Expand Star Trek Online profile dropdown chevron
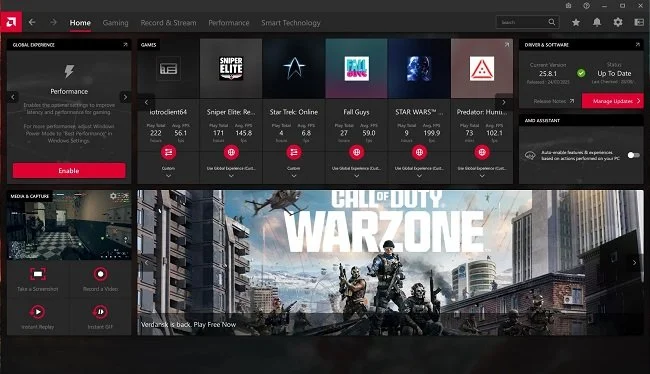This screenshot has width=650, height=374. [x=293, y=176]
